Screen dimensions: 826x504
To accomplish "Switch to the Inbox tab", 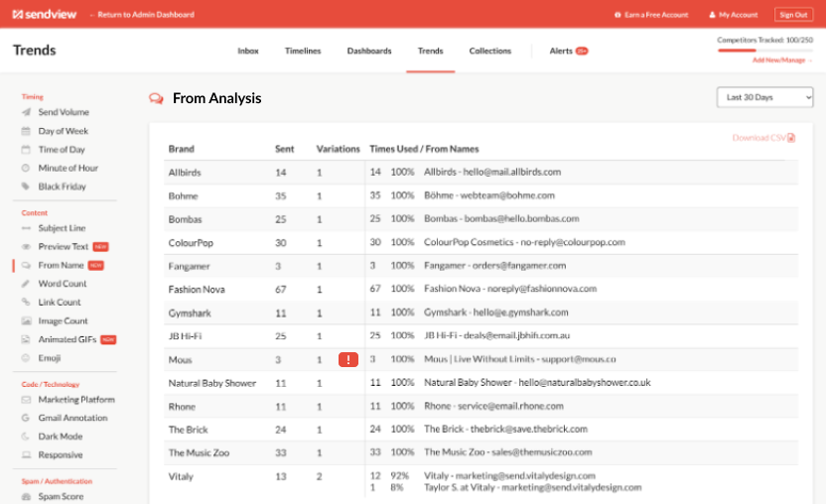I will (247, 51).
